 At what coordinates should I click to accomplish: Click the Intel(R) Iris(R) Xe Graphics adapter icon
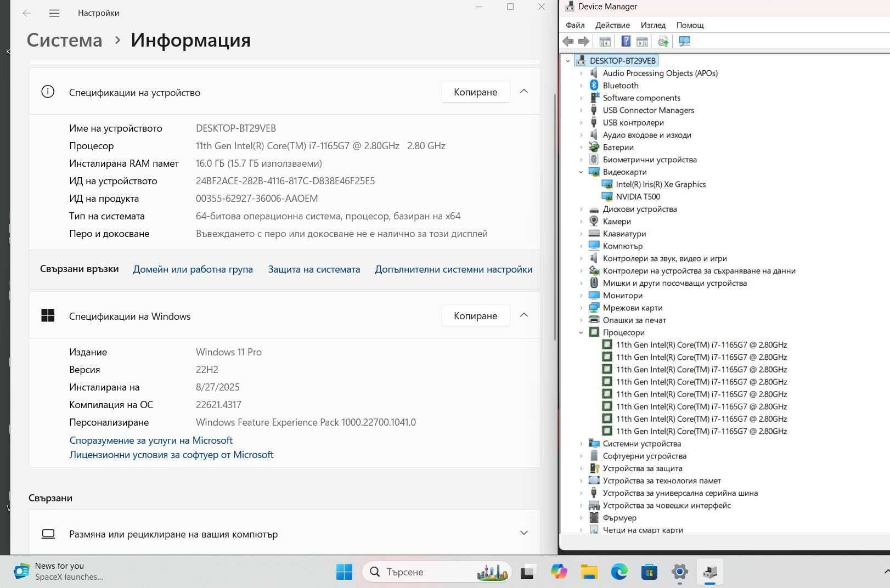607,184
